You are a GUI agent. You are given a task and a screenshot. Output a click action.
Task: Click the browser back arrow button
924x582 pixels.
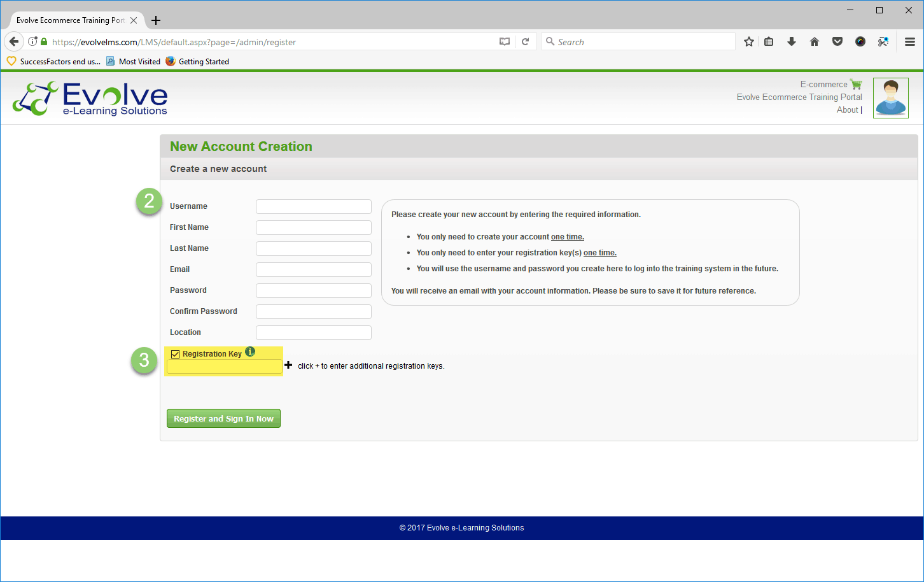pyautogui.click(x=14, y=42)
